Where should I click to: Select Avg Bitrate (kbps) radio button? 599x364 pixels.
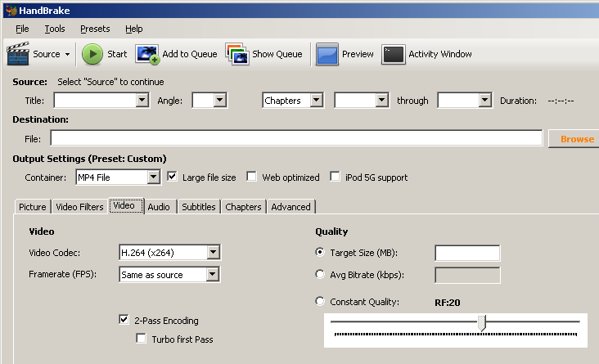click(x=320, y=274)
